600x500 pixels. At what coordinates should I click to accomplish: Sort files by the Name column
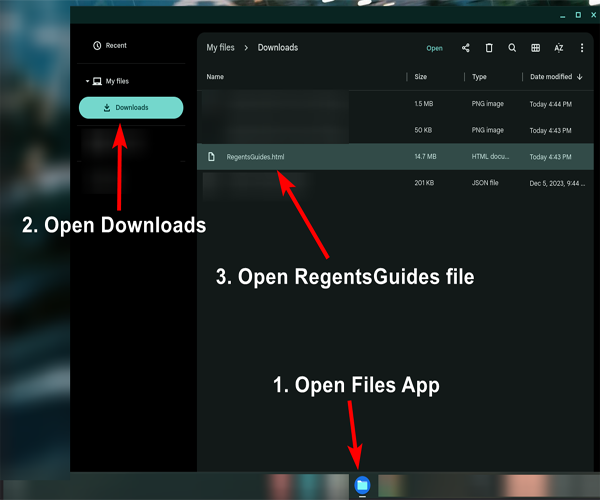click(x=216, y=77)
